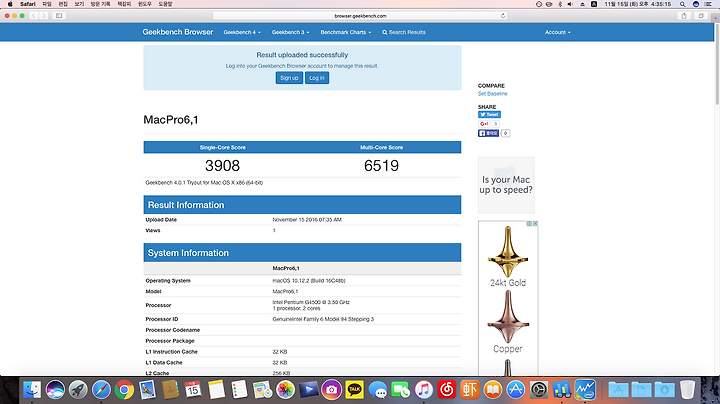Show all tabs with the tab overview icon
This screenshot has height=404, width=720.
point(701,16)
